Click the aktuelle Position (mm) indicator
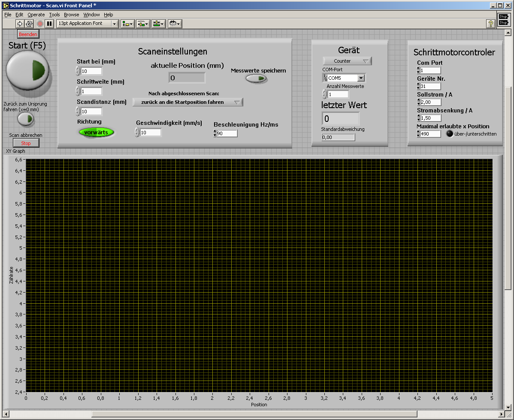This screenshot has height=420, width=514. pos(187,78)
